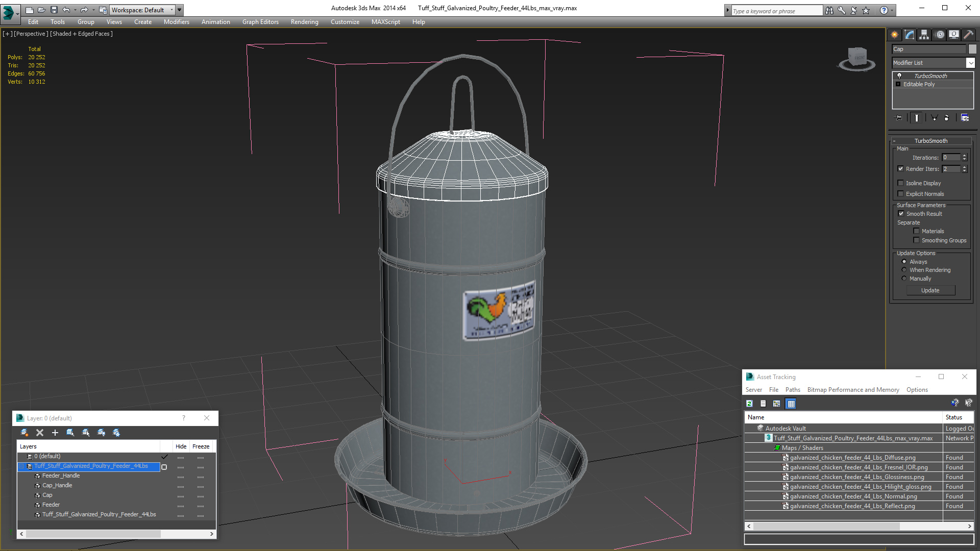Switch to the Utilities hammer tab
This screenshot has height=551, width=980.
click(x=968, y=35)
